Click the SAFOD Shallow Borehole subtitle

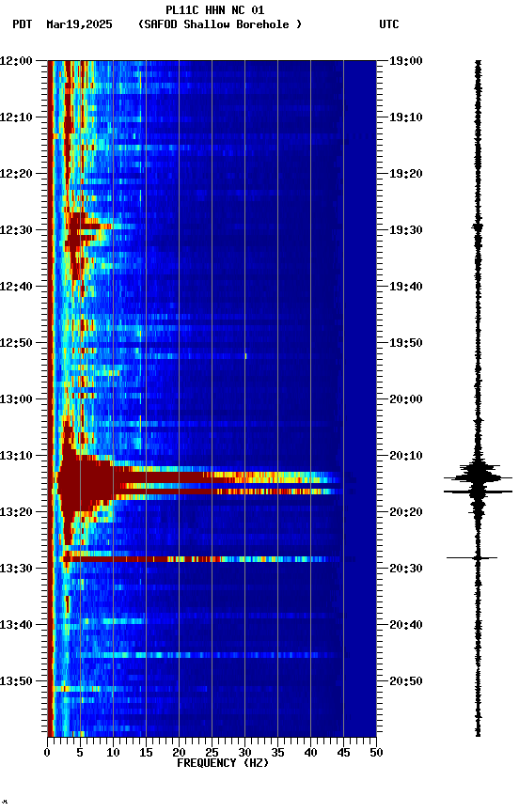click(x=220, y=24)
